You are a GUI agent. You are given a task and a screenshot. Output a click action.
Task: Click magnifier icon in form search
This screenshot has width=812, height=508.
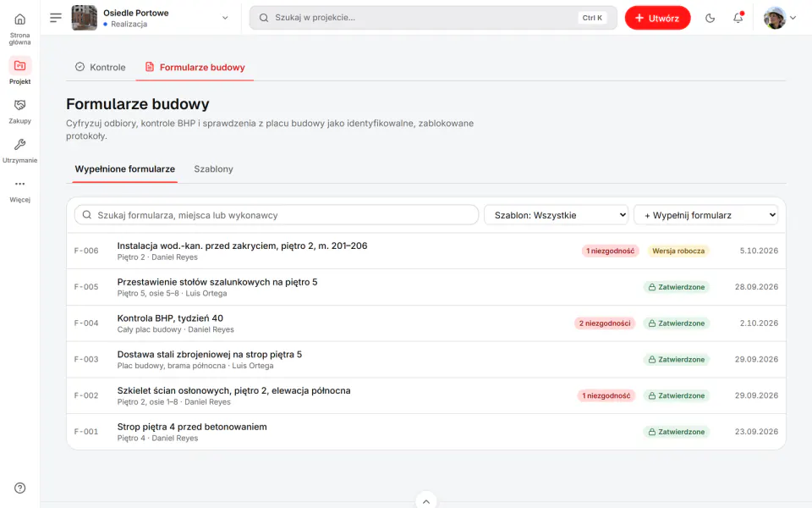point(87,215)
